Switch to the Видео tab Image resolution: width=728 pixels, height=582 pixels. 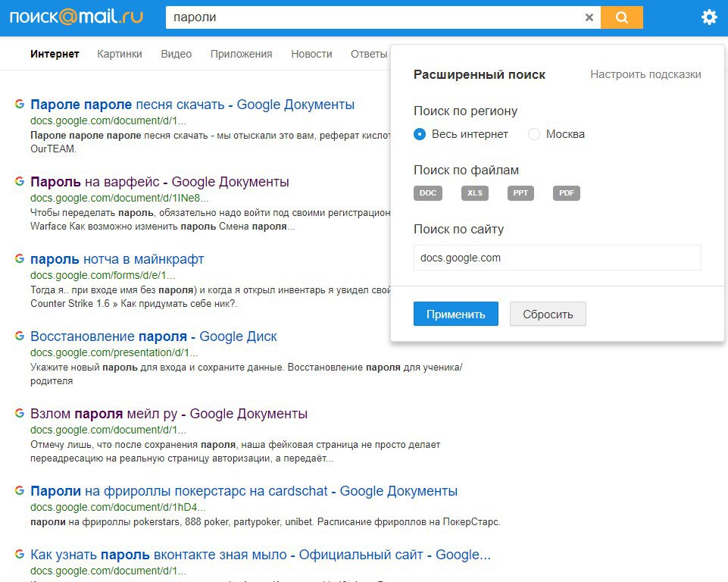176,54
